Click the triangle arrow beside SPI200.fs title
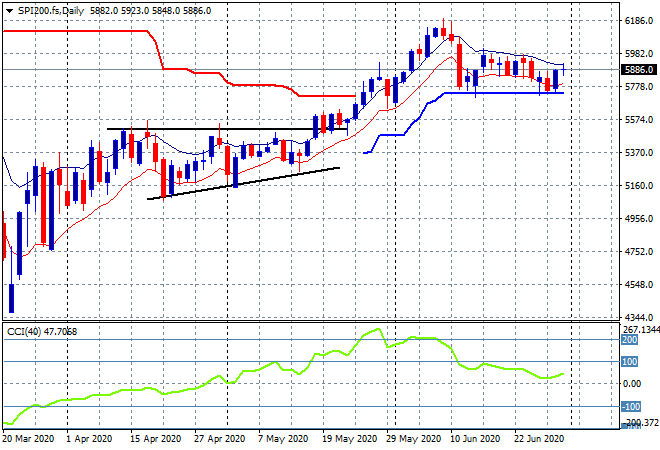Viewport: 660px width, 450px height. point(10,11)
